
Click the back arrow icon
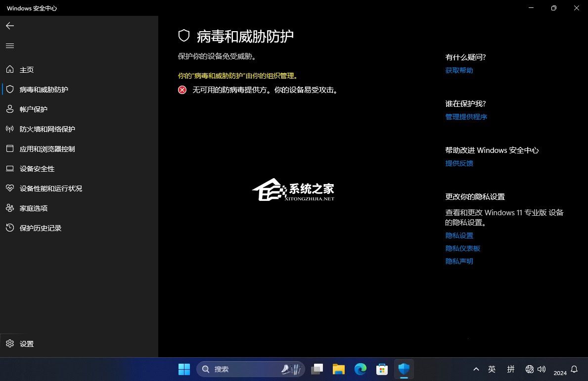point(10,26)
